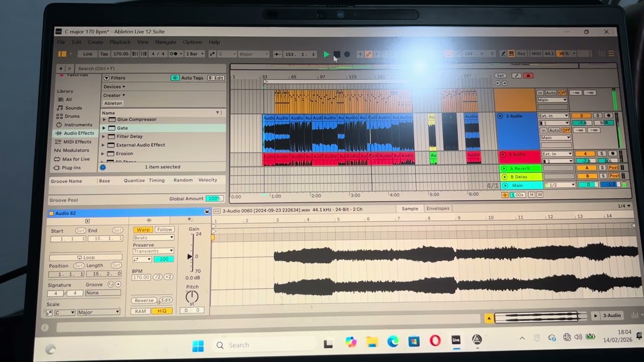Open the Preserve Transients dropdown

153,251
